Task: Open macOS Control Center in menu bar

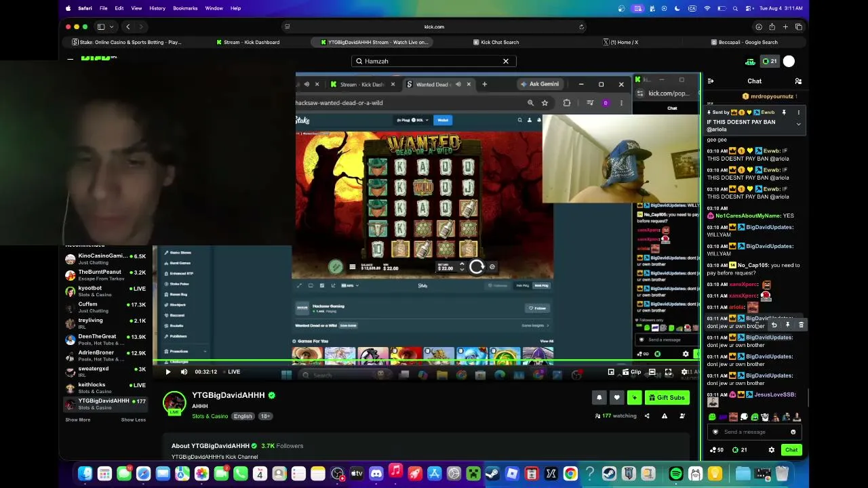Action: (x=749, y=8)
